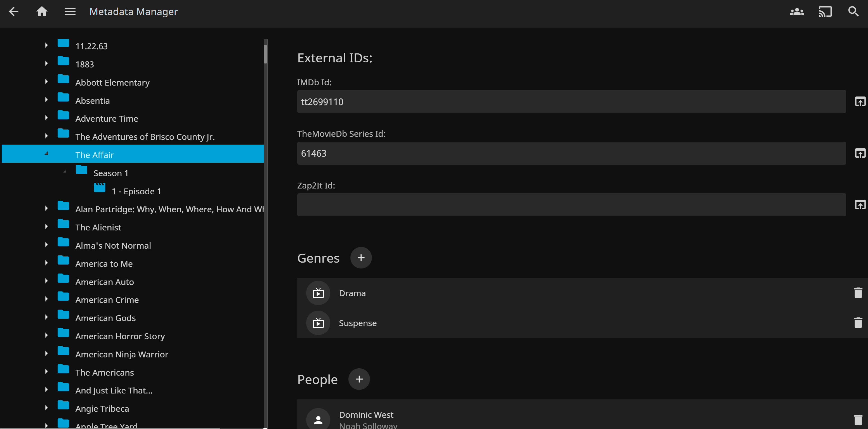
Task: Collapse the Season 1 node
Action: 65,172
